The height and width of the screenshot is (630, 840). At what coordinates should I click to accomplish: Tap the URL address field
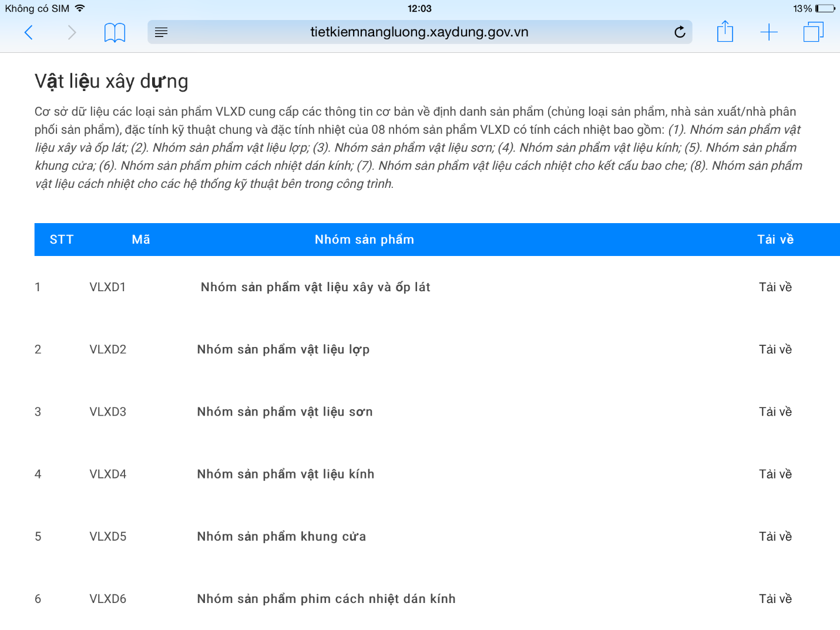[419, 32]
